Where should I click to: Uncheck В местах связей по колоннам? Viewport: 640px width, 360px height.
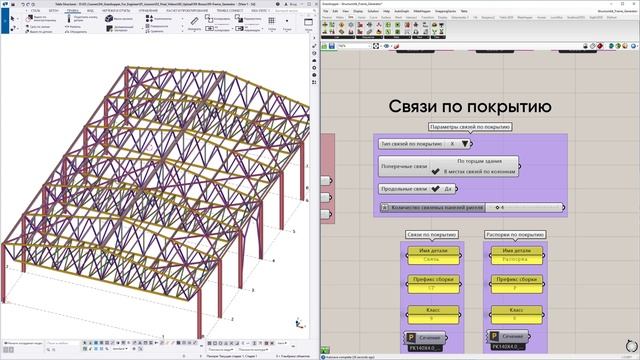point(436,171)
